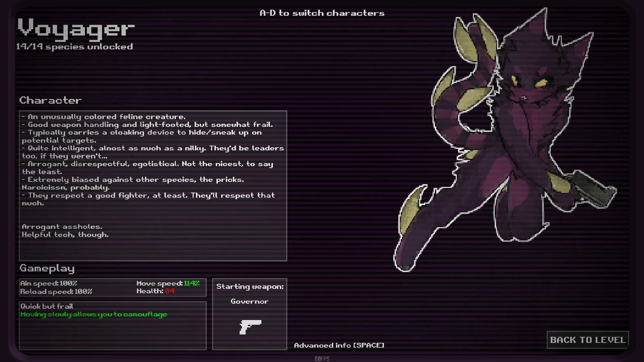Click the 60FPS counter
Screen dimensions: 644x362
click(322, 359)
